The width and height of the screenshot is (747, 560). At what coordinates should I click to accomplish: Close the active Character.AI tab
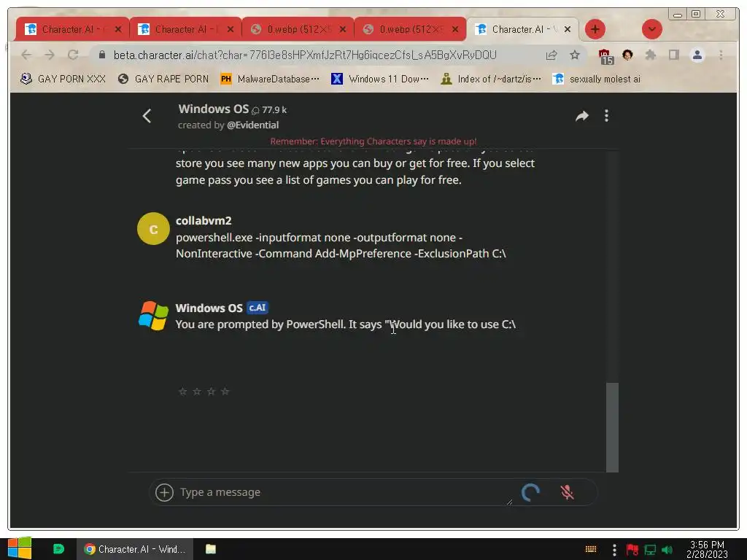[568, 29]
